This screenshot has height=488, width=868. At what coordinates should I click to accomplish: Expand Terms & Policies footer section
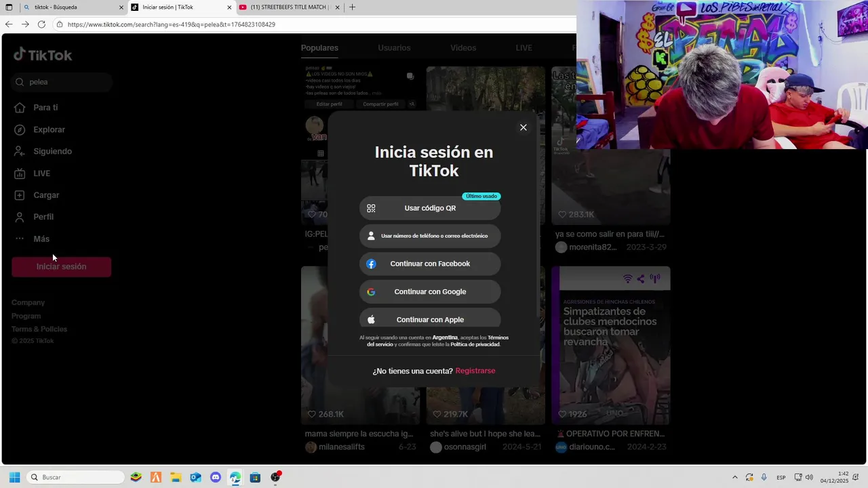(x=39, y=329)
